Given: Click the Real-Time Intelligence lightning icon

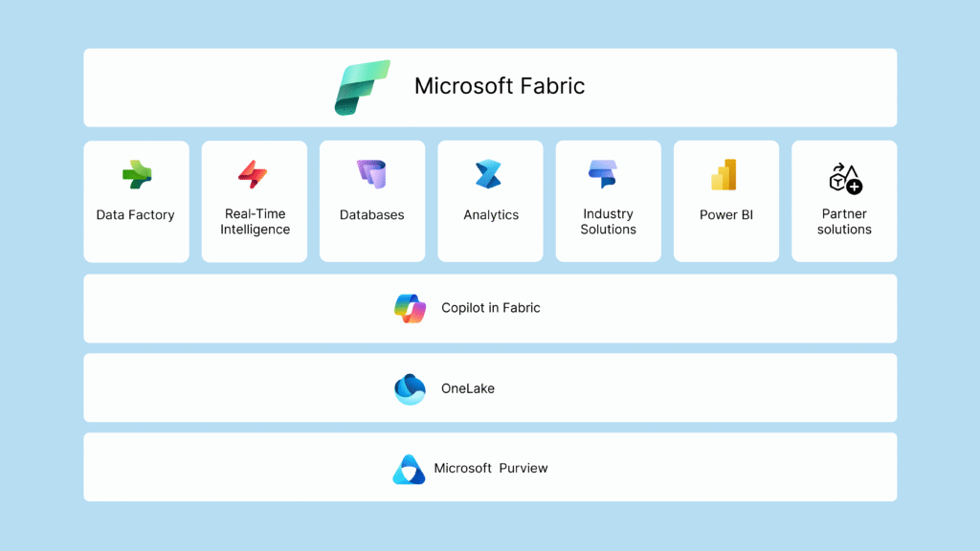Looking at the screenshot, I should click(254, 175).
